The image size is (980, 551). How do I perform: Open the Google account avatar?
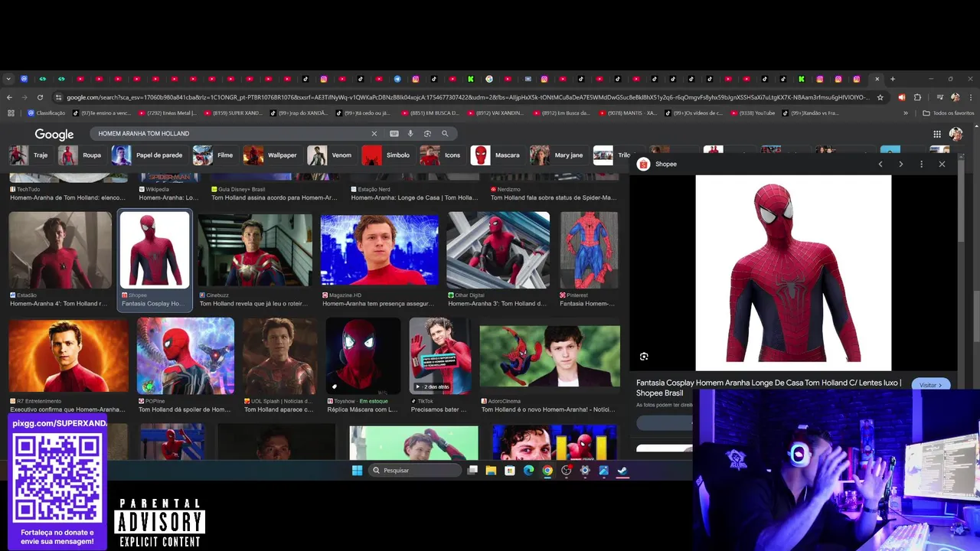coord(956,134)
